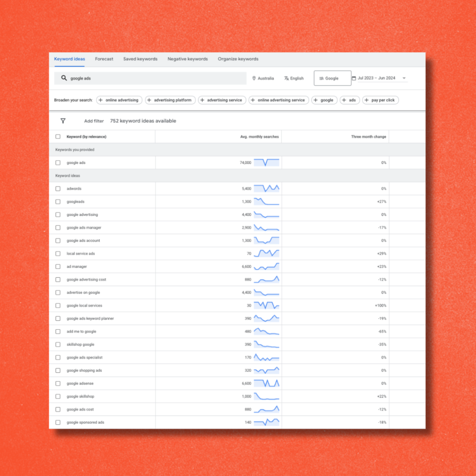Image resolution: width=476 pixels, height=476 pixels.
Task: Click the 74,000 monthly searches value
Action: click(245, 163)
